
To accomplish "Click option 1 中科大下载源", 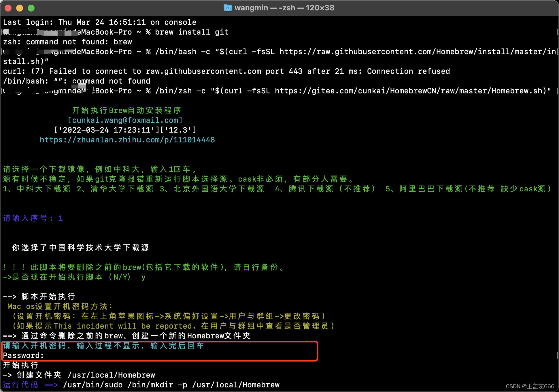I will [x=37, y=189].
